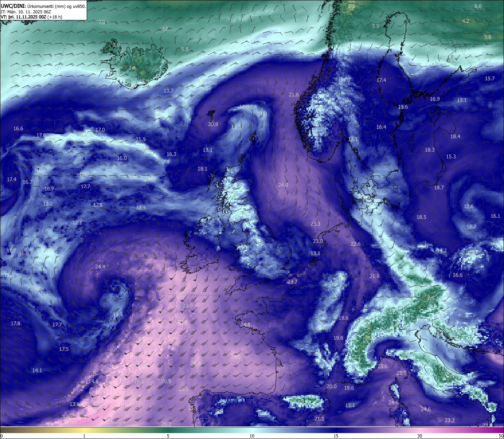Click the map value '16.3'
The height and width of the screenshot is (439, 504).
point(171,154)
